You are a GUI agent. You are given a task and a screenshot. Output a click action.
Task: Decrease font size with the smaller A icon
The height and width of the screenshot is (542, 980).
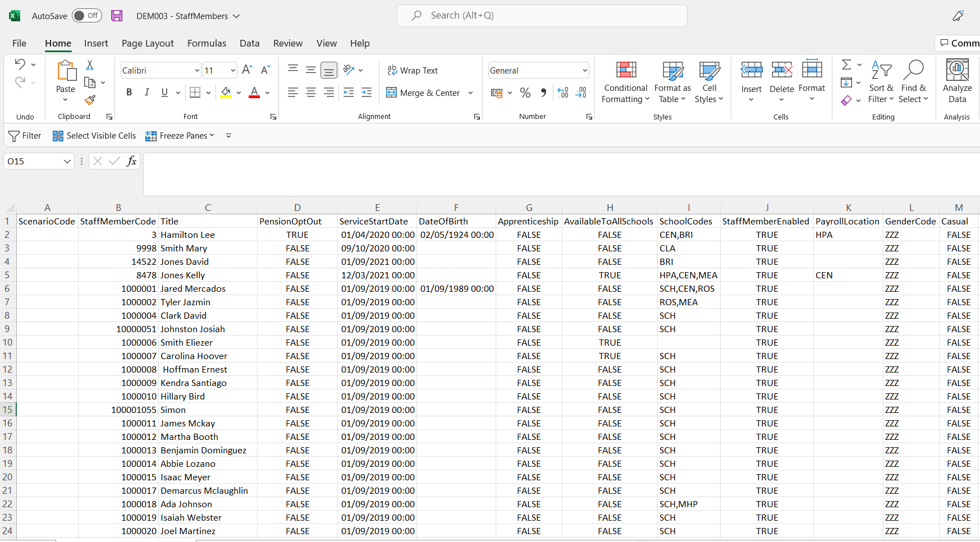click(x=266, y=70)
